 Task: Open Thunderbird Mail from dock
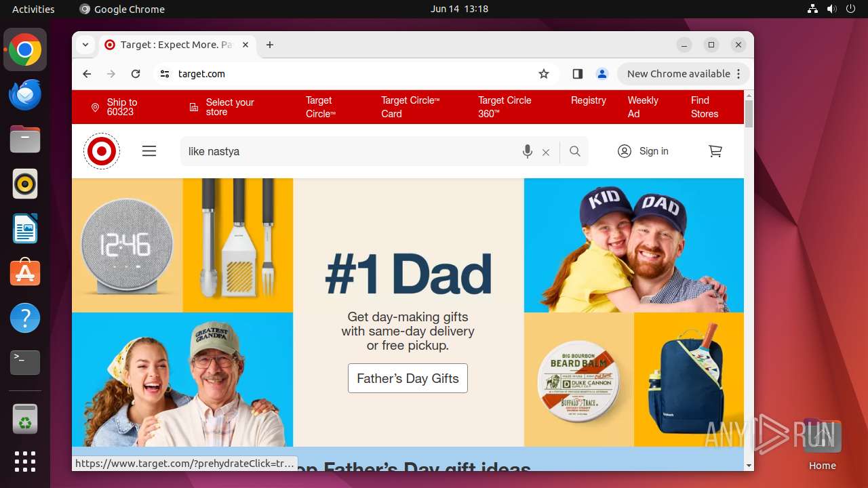[x=25, y=94]
